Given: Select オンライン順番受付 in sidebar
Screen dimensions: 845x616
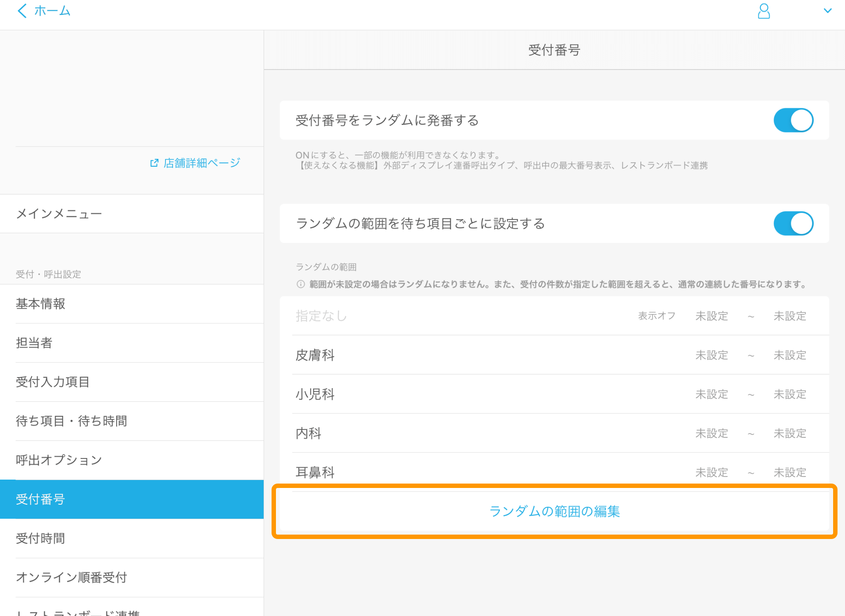Looking at the screenshot, I should (x=132, y=578).
